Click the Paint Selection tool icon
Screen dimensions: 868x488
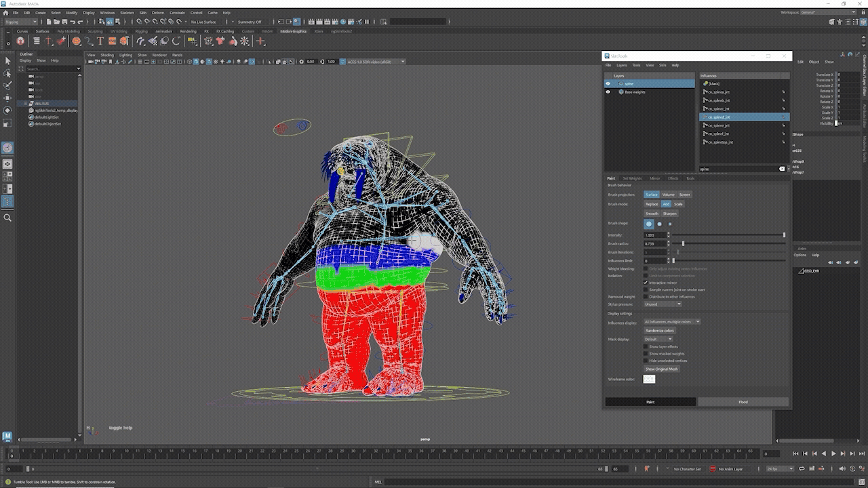7,85
